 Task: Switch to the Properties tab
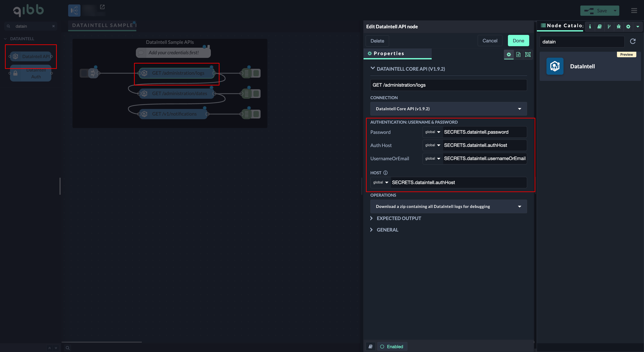pyautogui.click(x=388, y=53)
